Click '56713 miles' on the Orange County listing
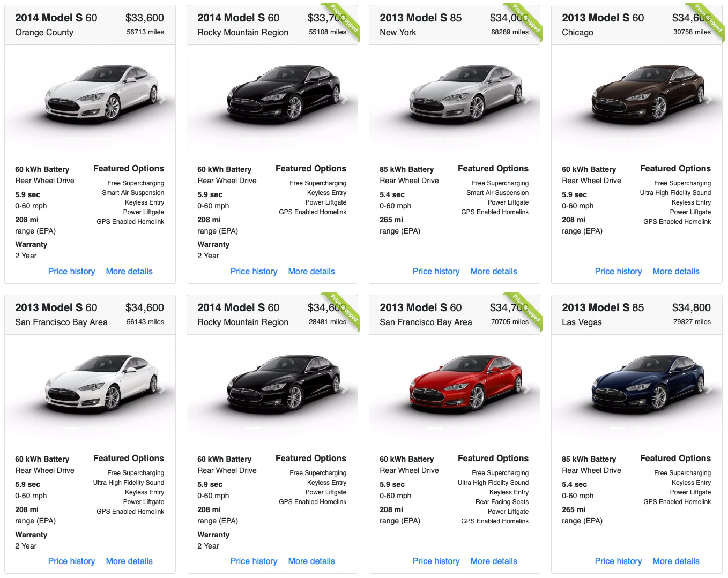Screen dimensions: 728x578 [x=145, y=32]
